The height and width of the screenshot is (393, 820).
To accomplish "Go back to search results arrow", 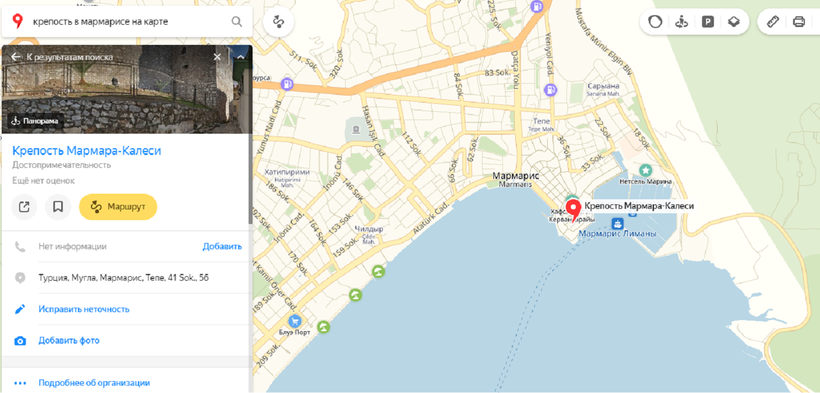I will (x=16, y=57).
